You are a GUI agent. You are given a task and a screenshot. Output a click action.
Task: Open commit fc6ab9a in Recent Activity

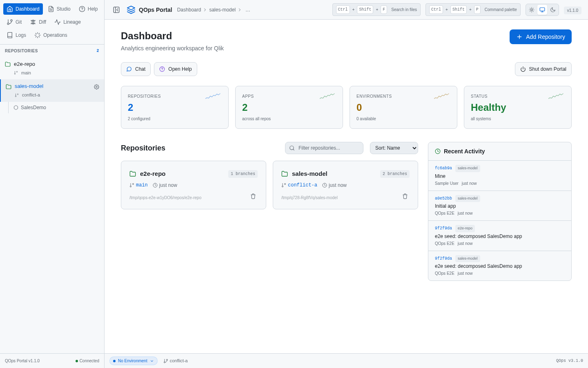443,168
